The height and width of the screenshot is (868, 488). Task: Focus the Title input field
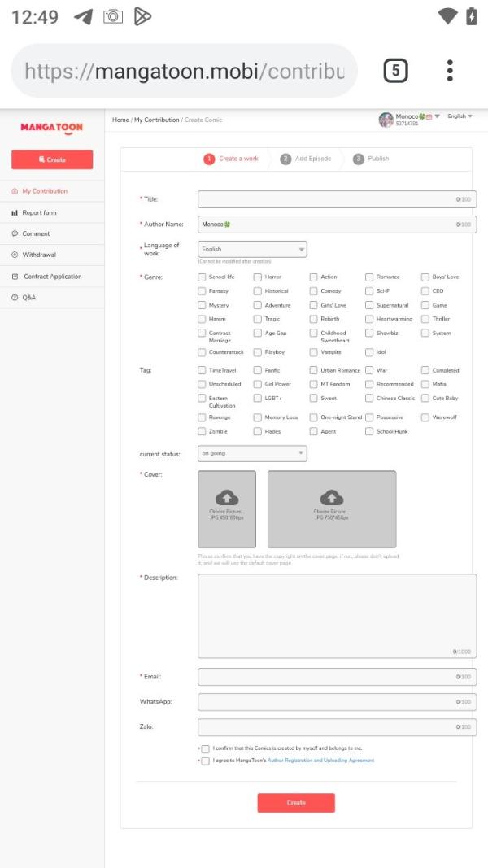[x=337, y=199]
